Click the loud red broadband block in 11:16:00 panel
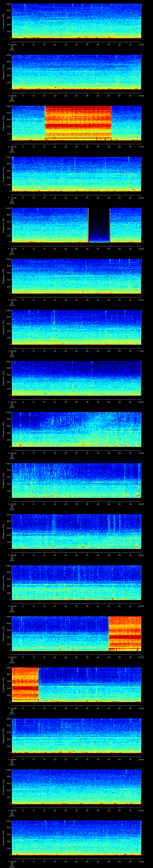The width and height of the screenshot is (153, 868). pos(78,123)
